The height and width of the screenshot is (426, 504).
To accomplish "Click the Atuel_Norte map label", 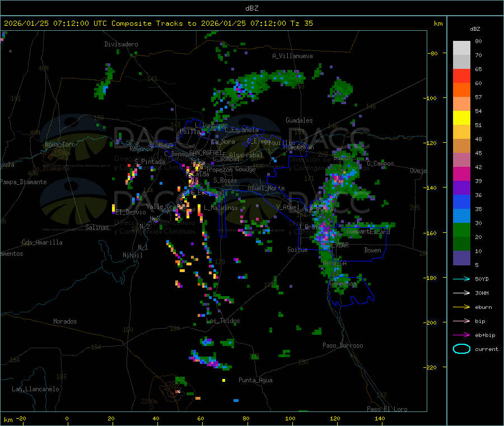I will [266, 188].
